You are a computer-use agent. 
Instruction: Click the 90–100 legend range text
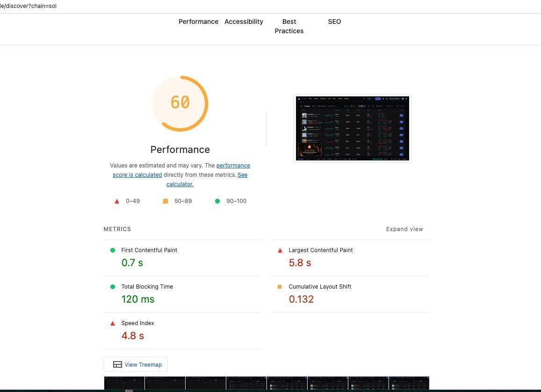coord(236,201)
